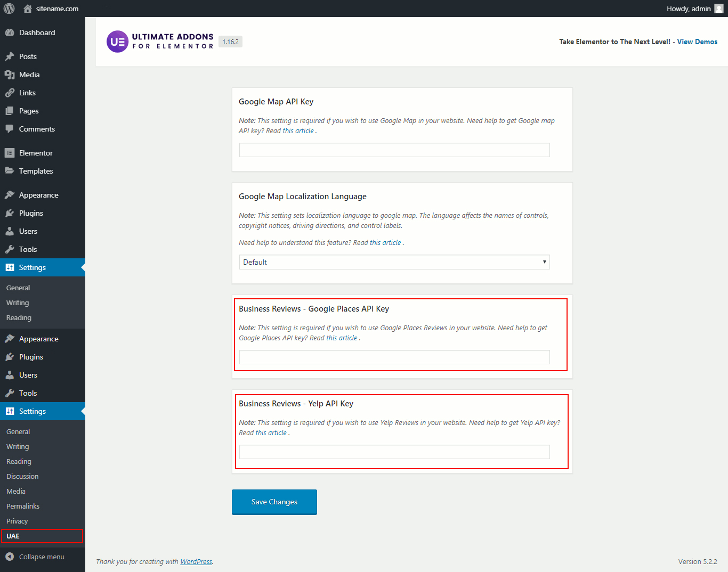Click Appearance icon below first Reading submenu
Viewport: 728px width, 572px height.
pos(10,339)
